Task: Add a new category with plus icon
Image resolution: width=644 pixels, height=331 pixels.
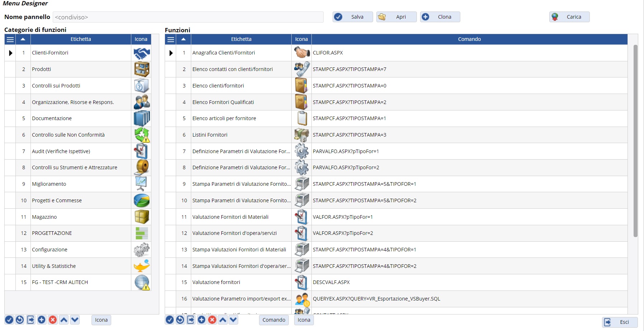Action: [42, 320]
